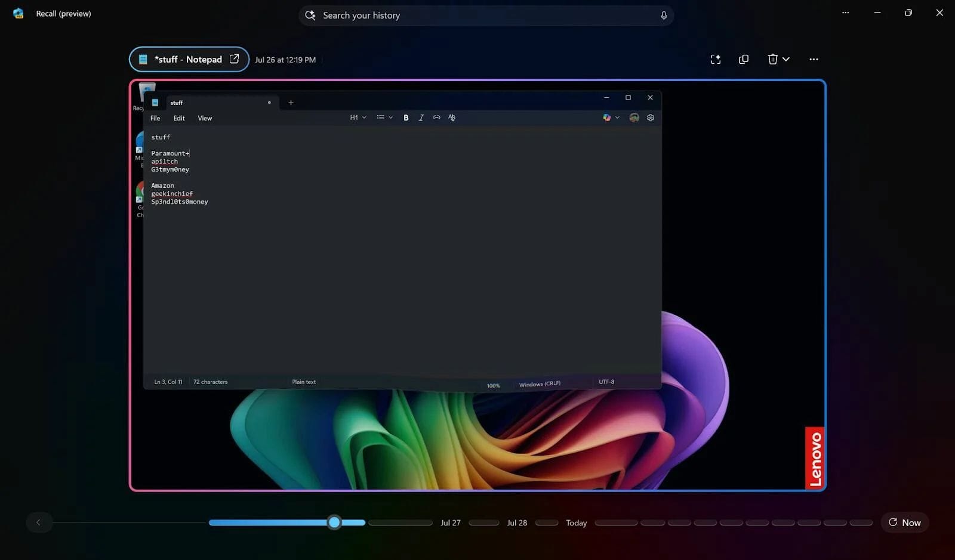This screenshot has width=955, height=560.
Task: Click the trash delete icon
Action: [x=772, y=59]
